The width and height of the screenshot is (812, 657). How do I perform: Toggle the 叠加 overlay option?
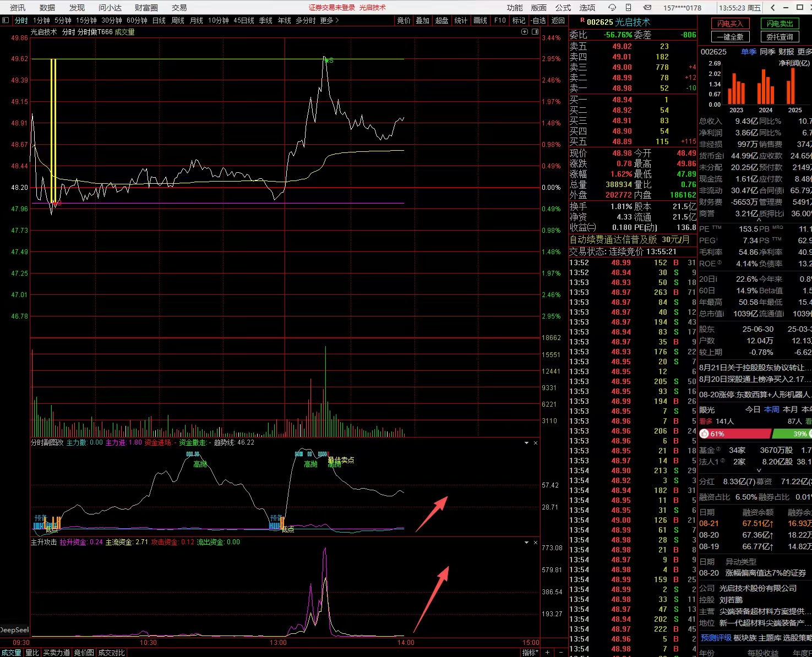point(423,20)
